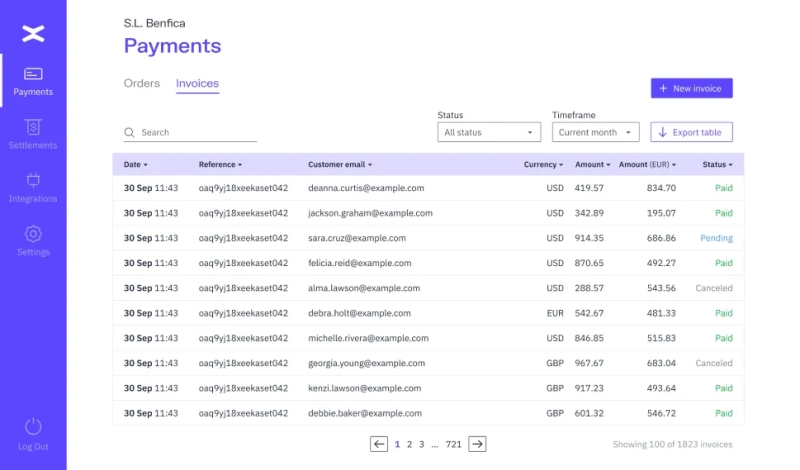Screen dimensions: 800x470
Task: Go to the next page arrow
Action: click(x=478, y=444)
